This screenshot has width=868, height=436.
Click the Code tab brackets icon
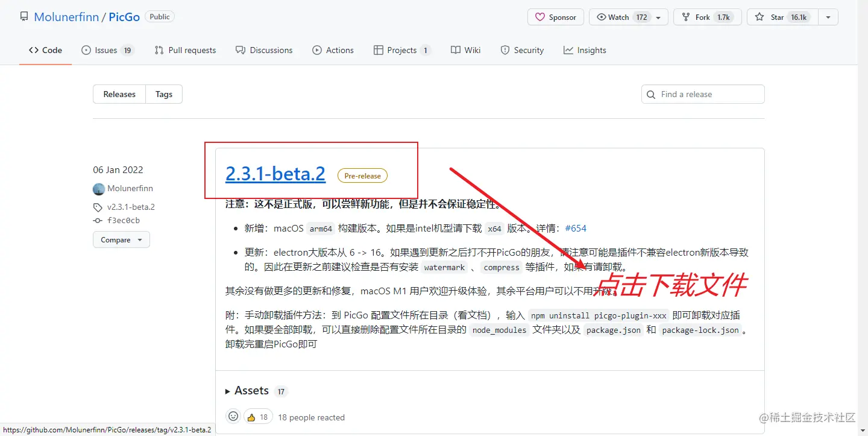pos(34,50)
